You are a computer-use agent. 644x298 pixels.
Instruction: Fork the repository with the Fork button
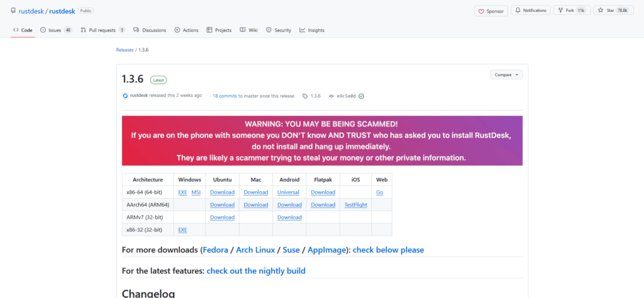pos(572,11)
